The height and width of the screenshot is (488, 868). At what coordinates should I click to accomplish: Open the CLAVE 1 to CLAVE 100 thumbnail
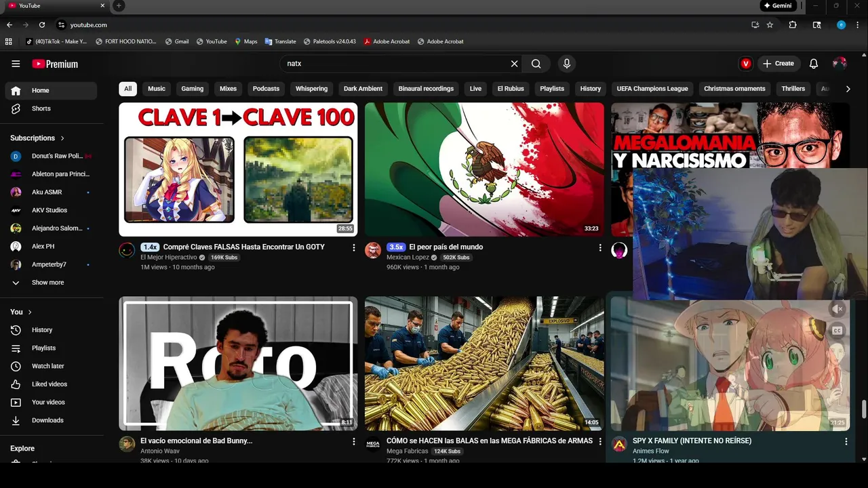click(x=238, y=169)
